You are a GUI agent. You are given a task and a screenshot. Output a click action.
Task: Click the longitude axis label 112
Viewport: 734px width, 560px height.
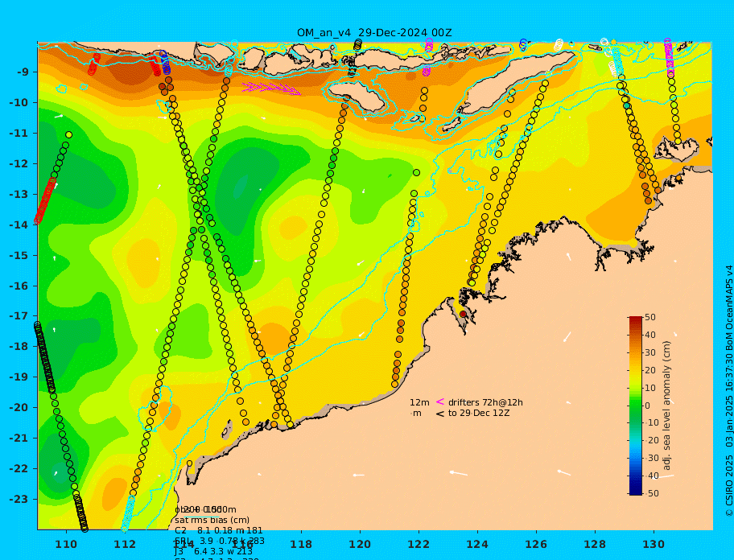(x=125, y=544)
